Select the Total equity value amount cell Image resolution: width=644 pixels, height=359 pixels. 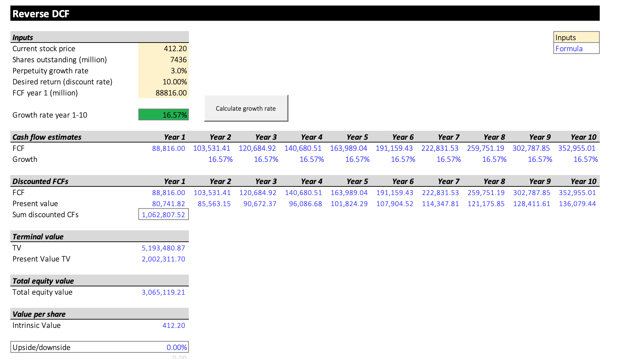pos(163,292)
